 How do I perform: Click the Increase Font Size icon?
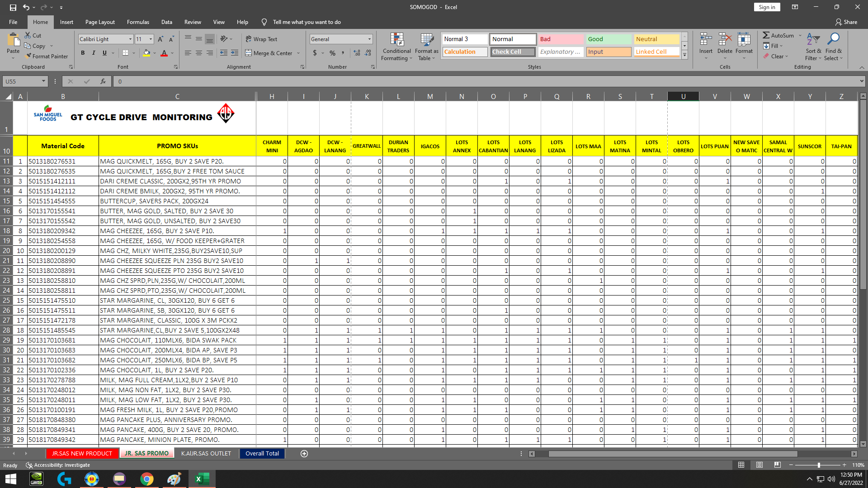coord(160,39)
